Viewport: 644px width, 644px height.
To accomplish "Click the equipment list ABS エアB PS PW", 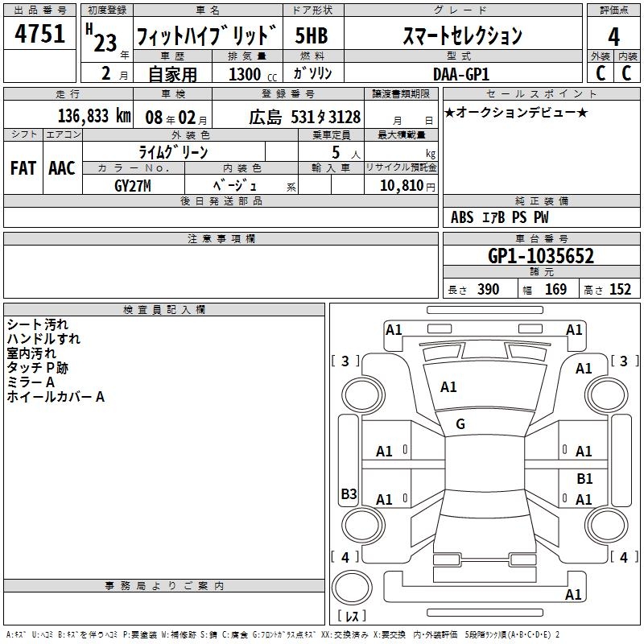I will pyautogui.click(x=499, y=217).
